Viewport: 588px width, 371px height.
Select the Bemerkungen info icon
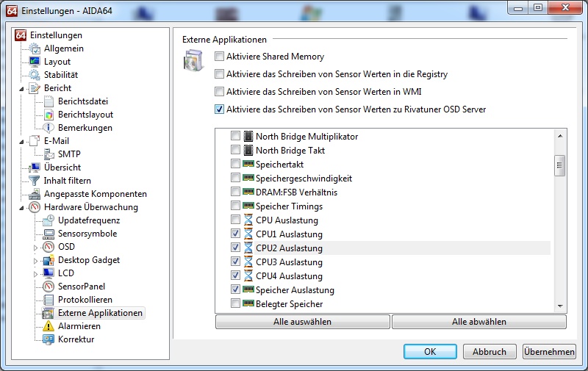[x=49, y=128]
